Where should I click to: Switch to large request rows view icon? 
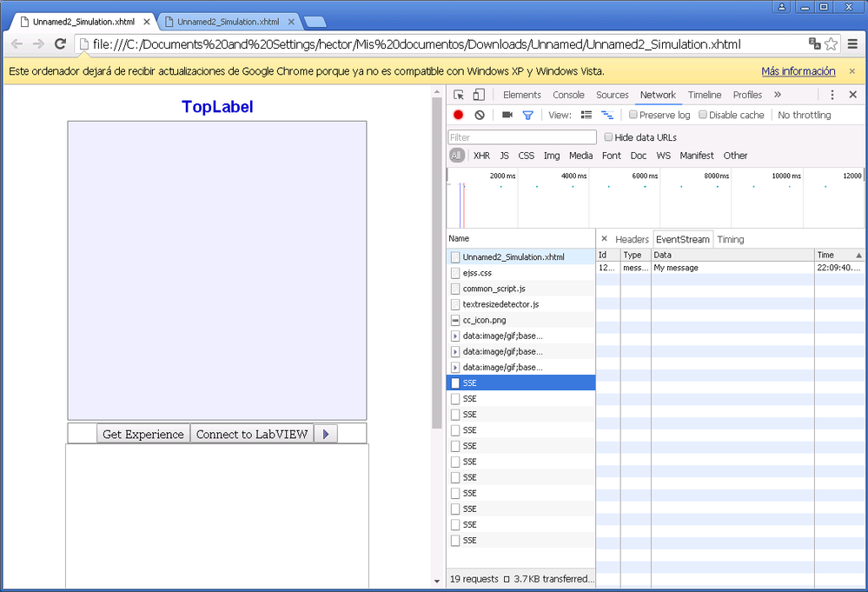(x=586, y=115)
